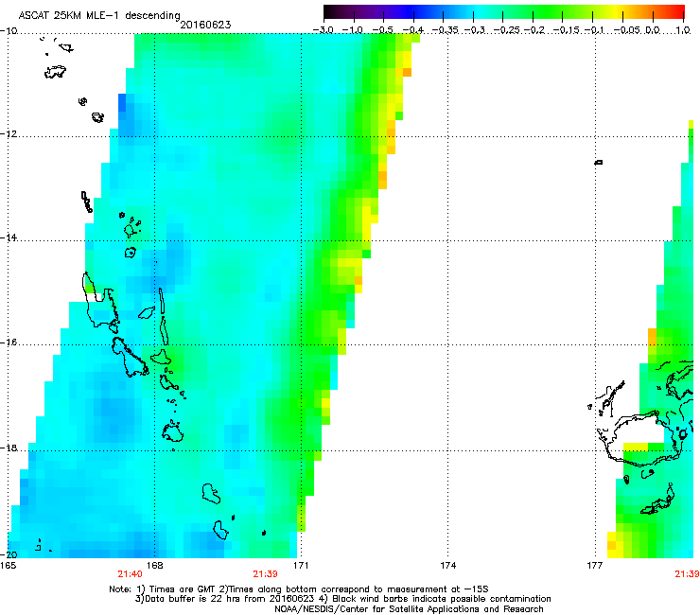Click the note line beginning 'Note: 1) Times are GMT'
This screenshot has height=615, width=700.
pos(299,589)
